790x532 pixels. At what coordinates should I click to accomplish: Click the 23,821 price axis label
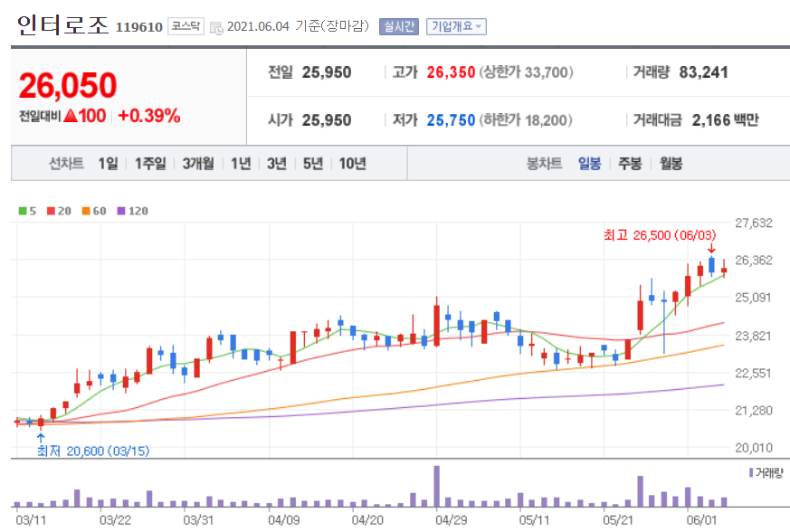754,336
